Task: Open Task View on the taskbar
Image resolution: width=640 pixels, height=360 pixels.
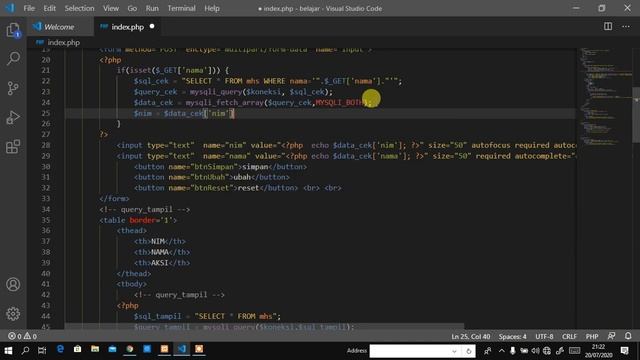Action: tap(42, 350)
